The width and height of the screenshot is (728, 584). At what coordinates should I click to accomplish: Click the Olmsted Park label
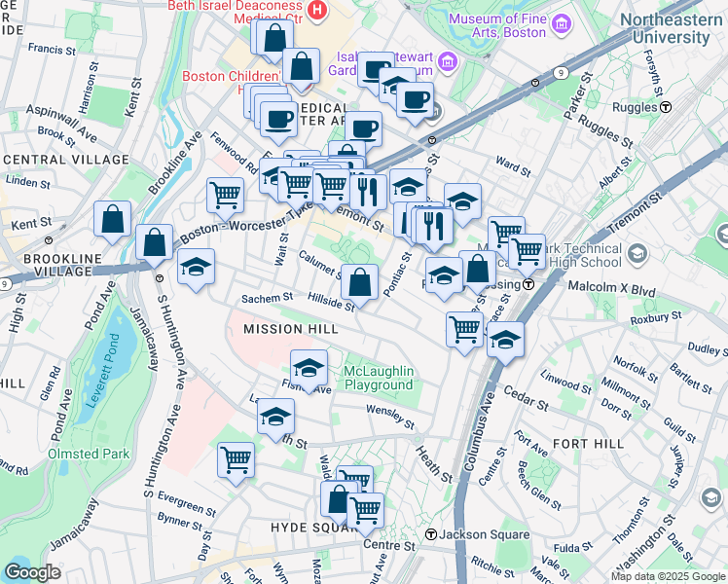(x=89, y=454)
